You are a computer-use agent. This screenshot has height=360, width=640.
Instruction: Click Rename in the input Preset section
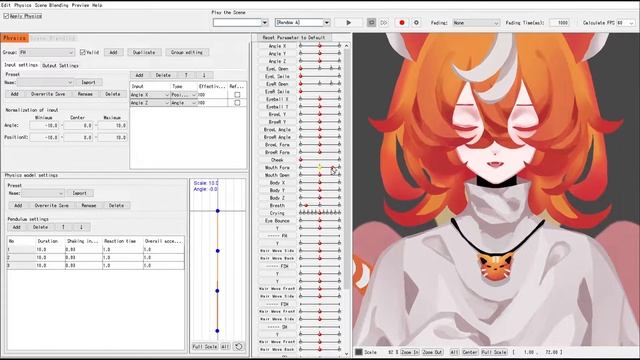[x=85, y=94]
